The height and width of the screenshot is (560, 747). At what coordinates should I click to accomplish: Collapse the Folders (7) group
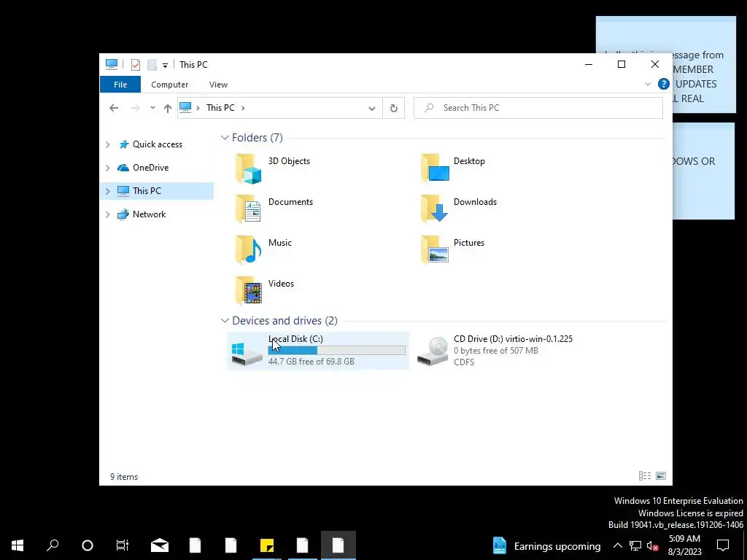(225, 138)
